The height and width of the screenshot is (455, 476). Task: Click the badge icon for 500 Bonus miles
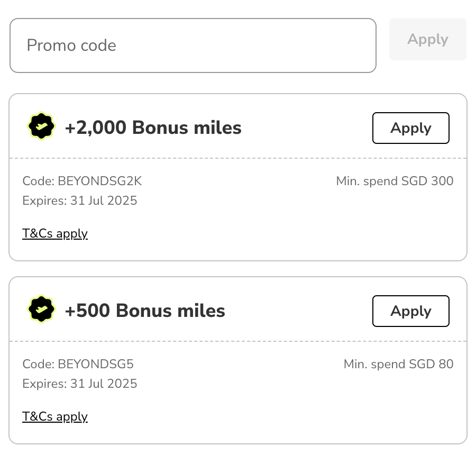point(41,310)
